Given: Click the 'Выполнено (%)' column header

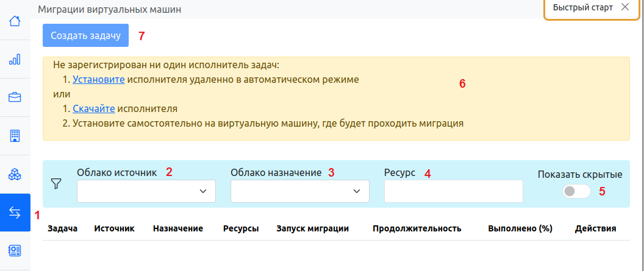Looking at the screenshot, I should click(520, 228).
